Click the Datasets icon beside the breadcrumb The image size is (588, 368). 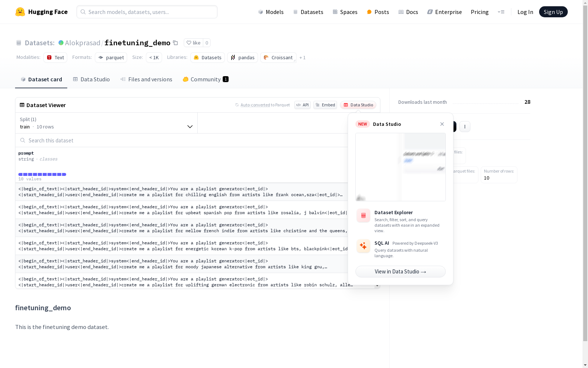click(19, 43)
